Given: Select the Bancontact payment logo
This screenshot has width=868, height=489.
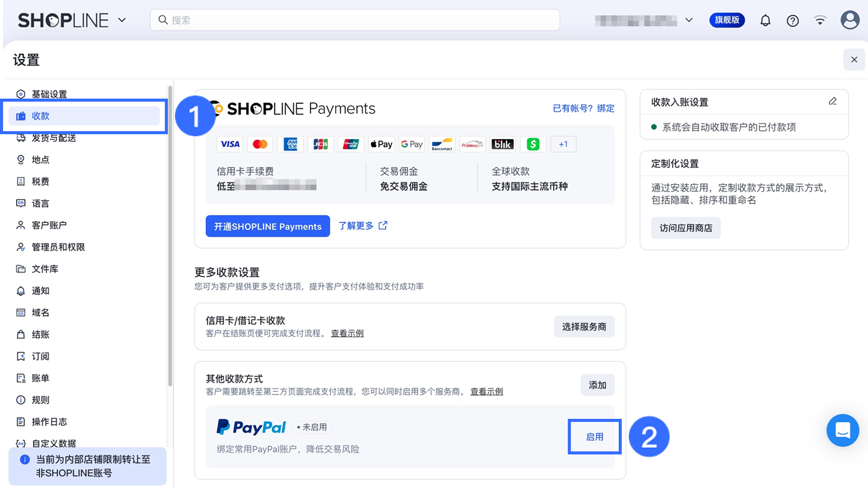Looking at the screenshot, I should tap(442, 144).
